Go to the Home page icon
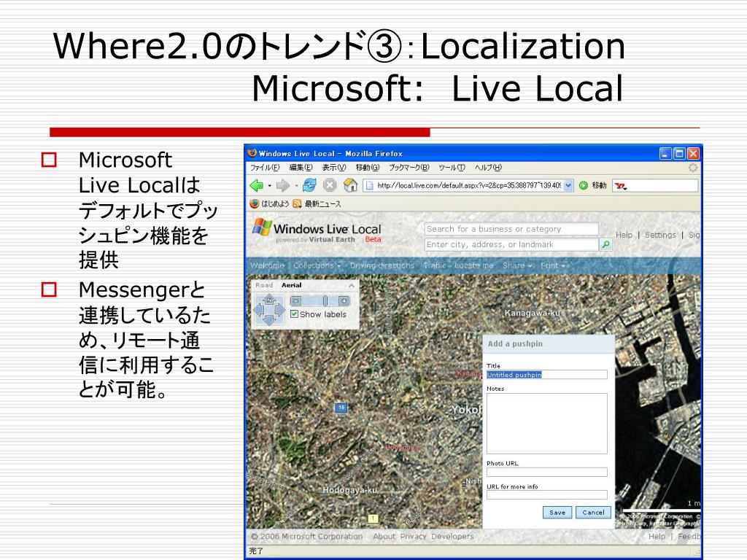This screenshot has width=747, height=560. [351, 185]
